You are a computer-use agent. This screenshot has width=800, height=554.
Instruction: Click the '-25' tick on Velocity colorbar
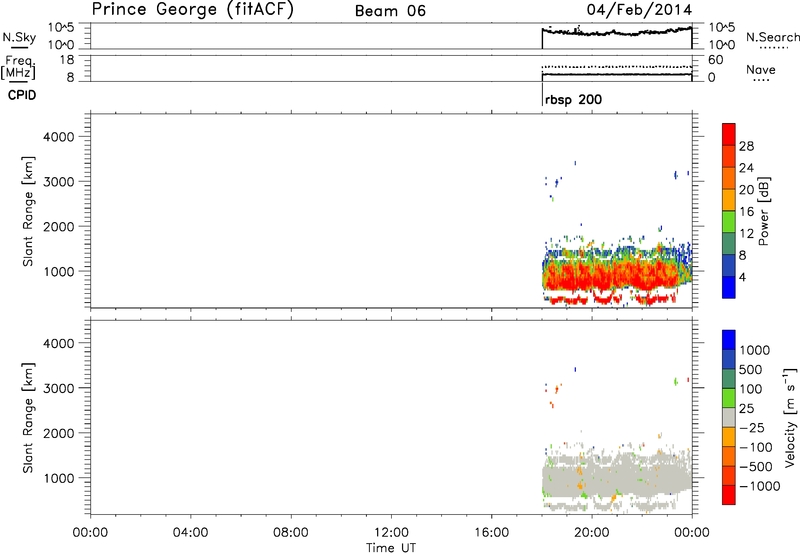point(752,428)
